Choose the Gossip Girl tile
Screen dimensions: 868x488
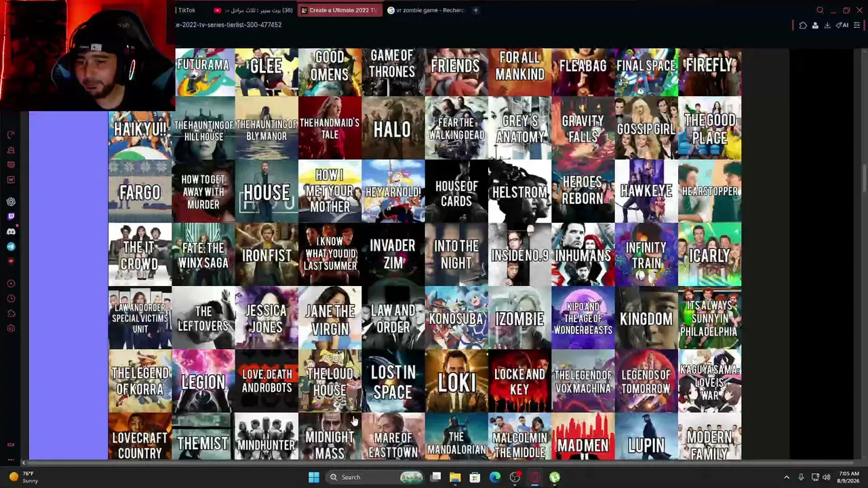646,128
